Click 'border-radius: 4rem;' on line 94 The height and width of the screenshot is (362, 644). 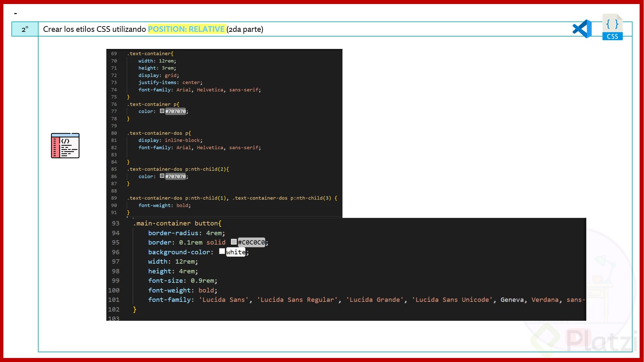tap(186, 233)
